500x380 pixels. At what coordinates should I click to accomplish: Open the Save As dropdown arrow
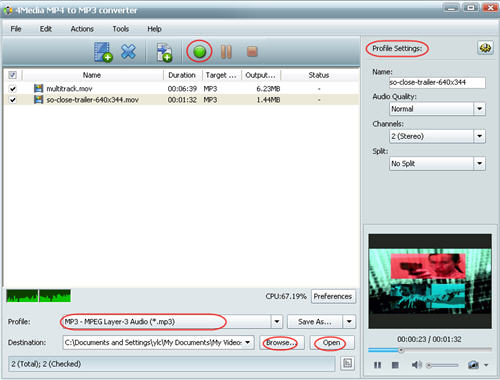click(349, 322)
